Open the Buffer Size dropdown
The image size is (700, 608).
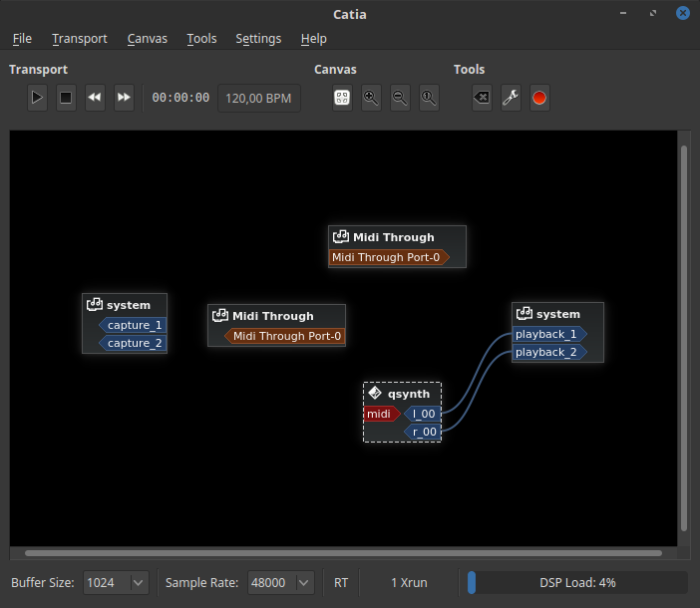116,582
